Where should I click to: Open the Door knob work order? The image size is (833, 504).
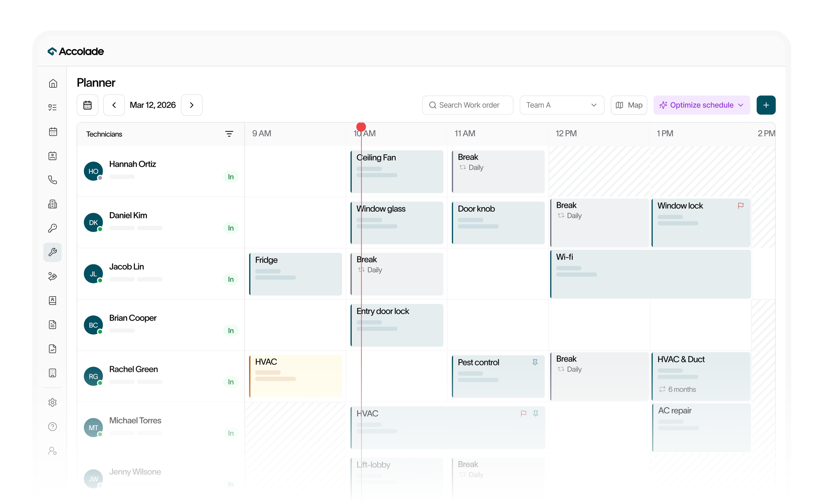pyautogui.click(x=498, y=223)
